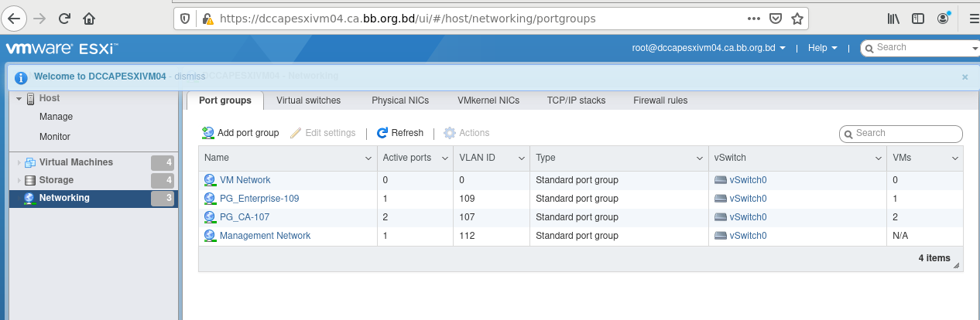The height and width of the screenshot is (320, 980).
Task: Switch to the VMkernel NICs tab
Action: point(488,100)
